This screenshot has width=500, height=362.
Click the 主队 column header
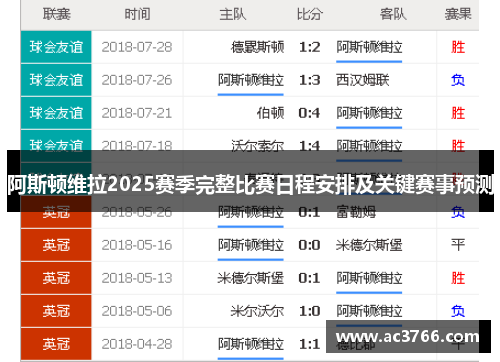[233, 14]
